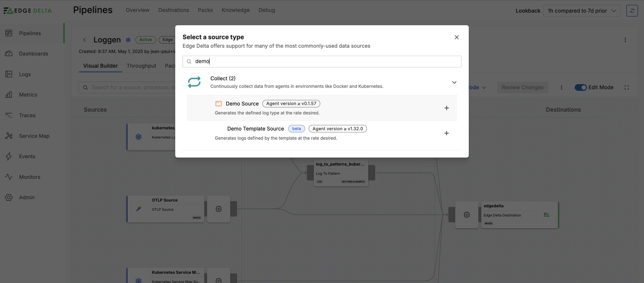Click the processor chip icon beside OTLP Source
The height and width of the screenshot is (283, 644).
click(x=219, y=209)
